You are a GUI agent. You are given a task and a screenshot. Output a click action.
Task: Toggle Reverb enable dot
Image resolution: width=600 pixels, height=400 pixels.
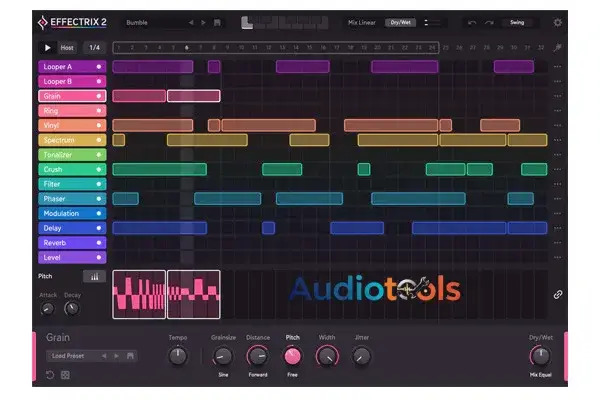[x=99, y=243]
